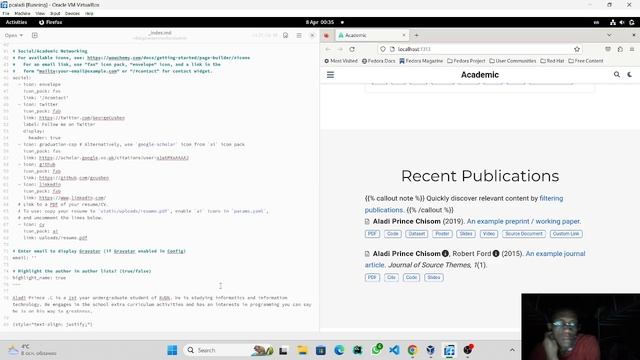Viewport: 640px width, 360px height.
Task: Open VirtualBox View menu
Action: [40, 13]
